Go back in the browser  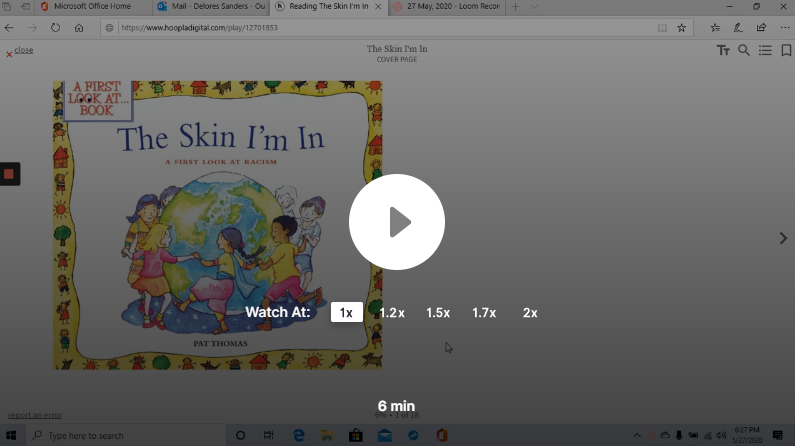(x=9, y=28)
